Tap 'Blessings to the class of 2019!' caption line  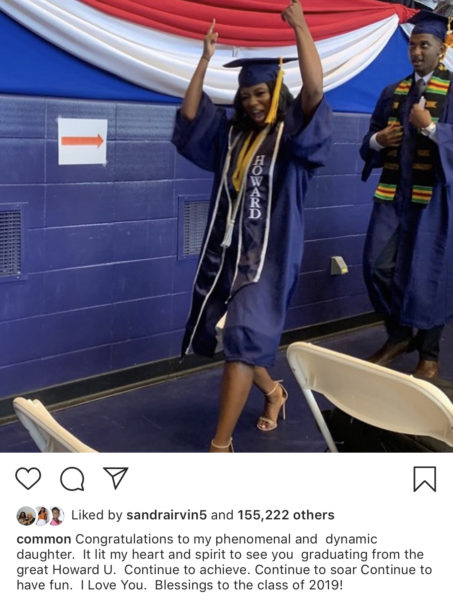249,585
